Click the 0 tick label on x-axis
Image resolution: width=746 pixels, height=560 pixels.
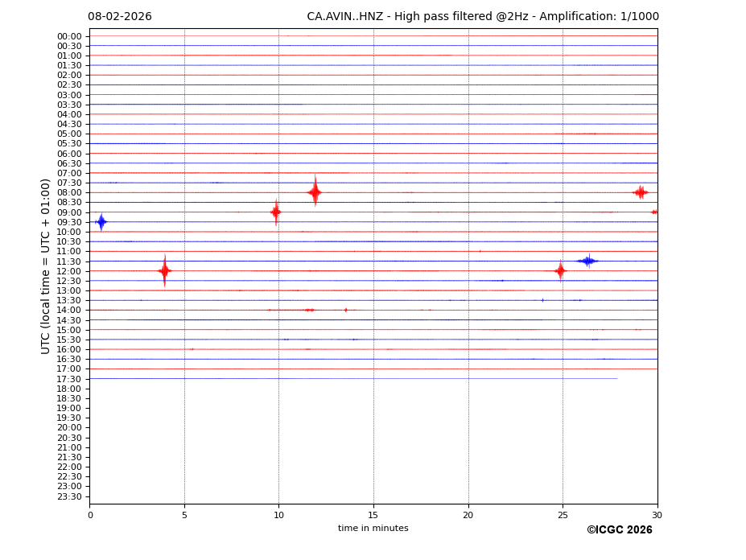(90, 515)
